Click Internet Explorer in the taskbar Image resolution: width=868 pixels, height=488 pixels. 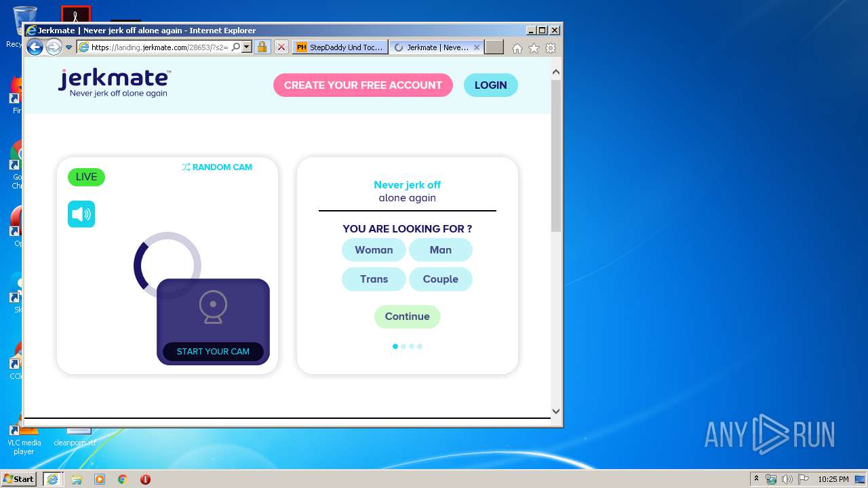tap(52, 479)
